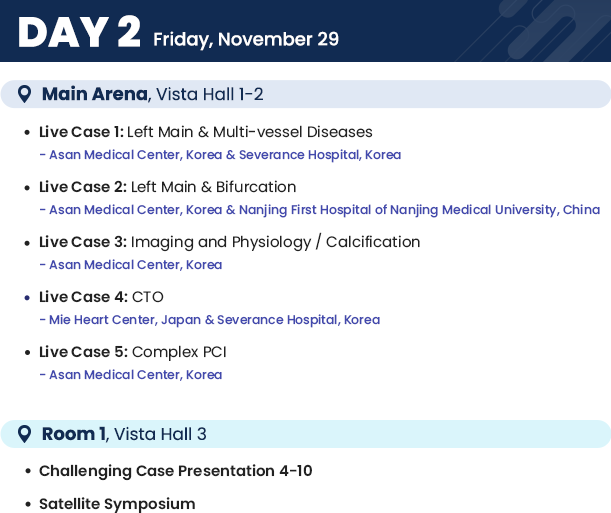Open Live Case 3: Imaging and Physiology
Viewport: 611px width, 513px height.
pyautogui.click(x=230, y=242)
